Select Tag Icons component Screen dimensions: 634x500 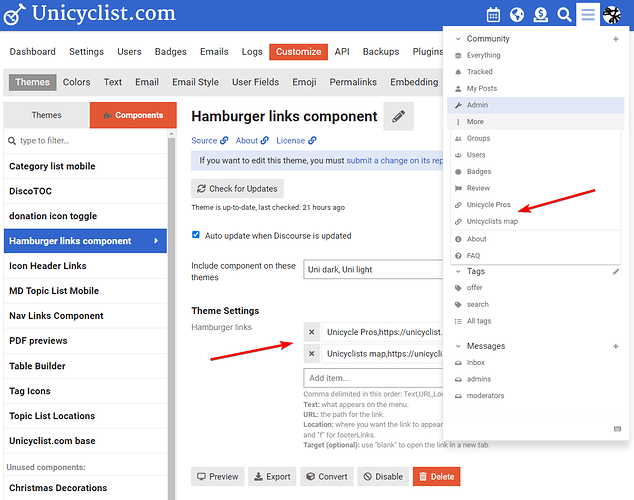[85, 391]
